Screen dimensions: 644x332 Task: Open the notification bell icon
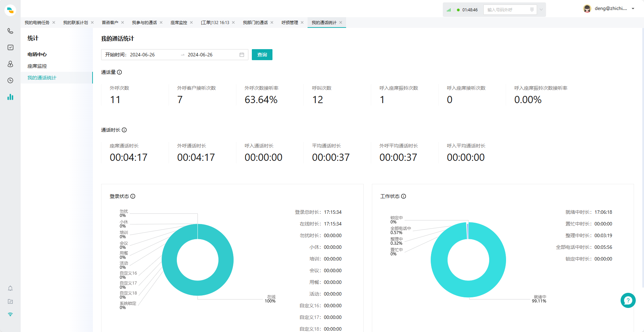point(10,288)
